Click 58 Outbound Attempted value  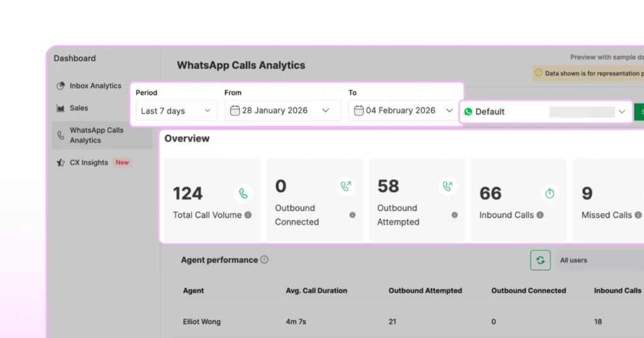pyautogui.click(x=388, y=186)
